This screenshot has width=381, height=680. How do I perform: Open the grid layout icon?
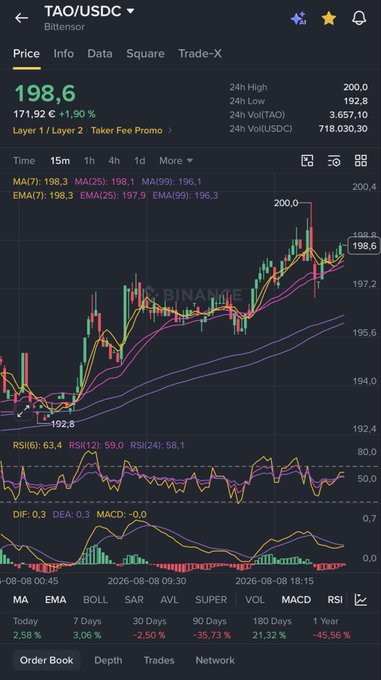(x=361, y=160)
